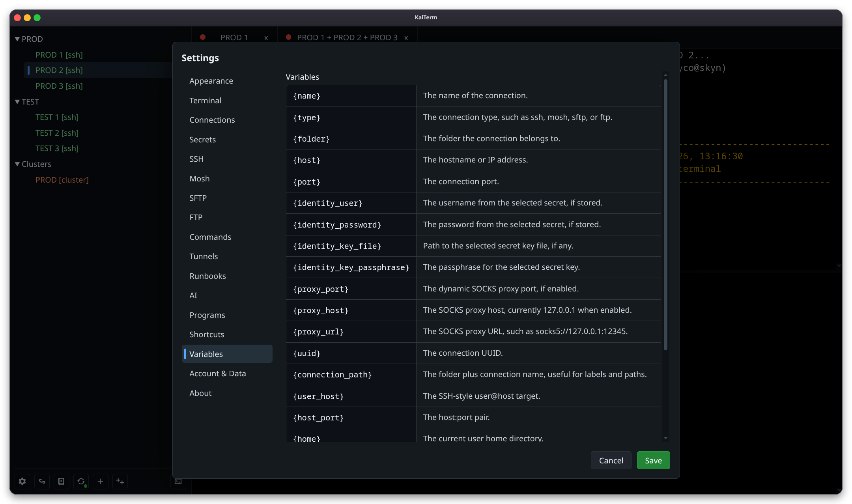Click the sync icon with green dot
The image size is (852, 504).
click(x=81, y=481)
